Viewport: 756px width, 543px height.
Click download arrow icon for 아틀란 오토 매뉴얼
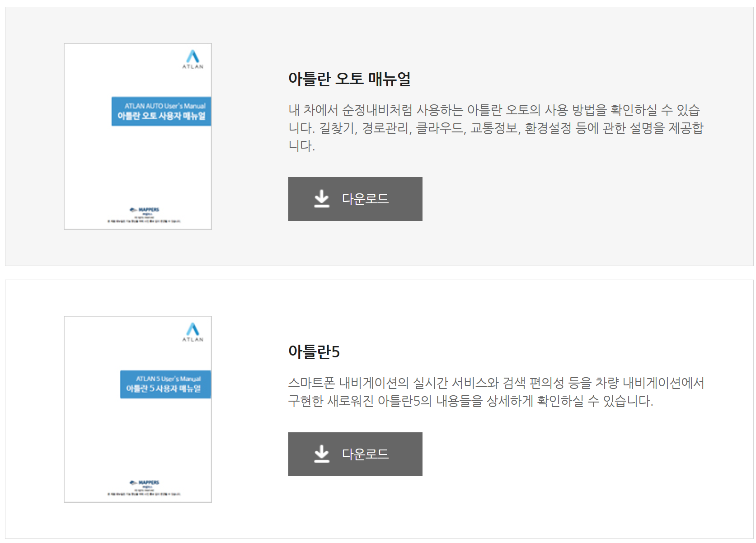click(x=322, y=199)
